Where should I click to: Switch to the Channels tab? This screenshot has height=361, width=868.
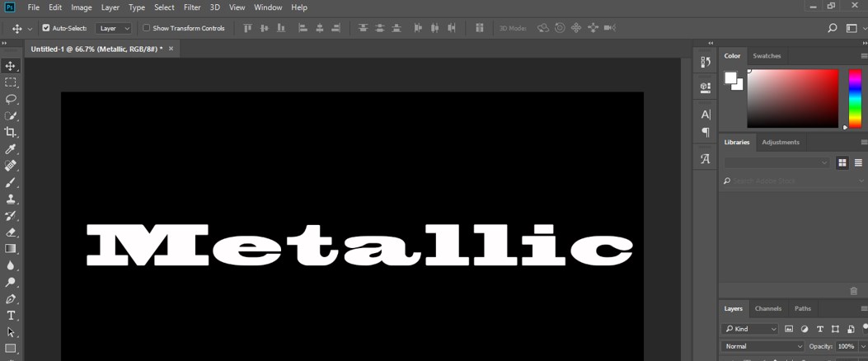767,308
